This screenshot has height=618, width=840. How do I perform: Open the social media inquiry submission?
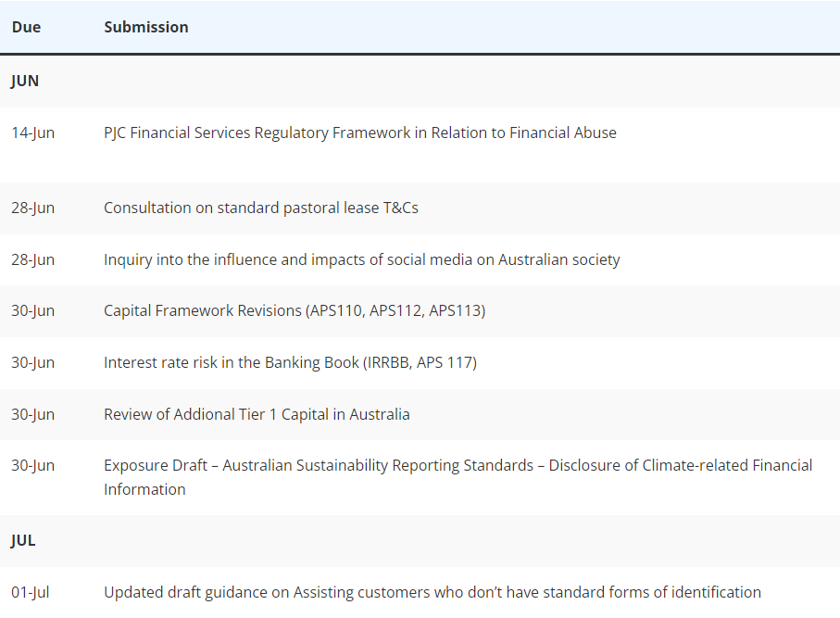click(361, 260)
